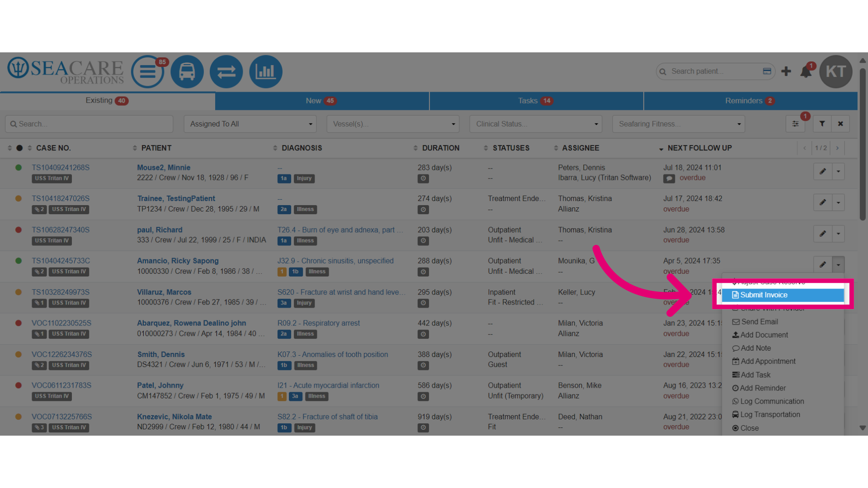Select Send Email menu item
This screenshot has height=488, width=868.
pyautogui.click(x=783, y=322)
